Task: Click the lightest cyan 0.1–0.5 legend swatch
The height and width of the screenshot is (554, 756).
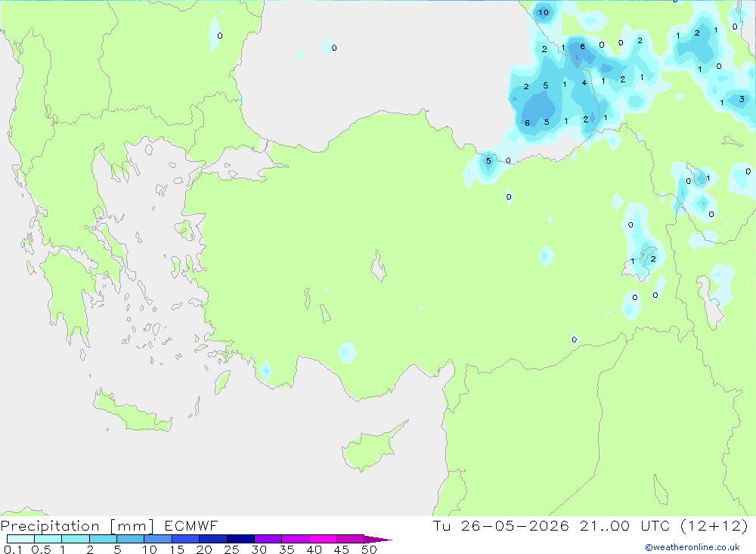Action: pyautogui.click(x=20, y=539)
